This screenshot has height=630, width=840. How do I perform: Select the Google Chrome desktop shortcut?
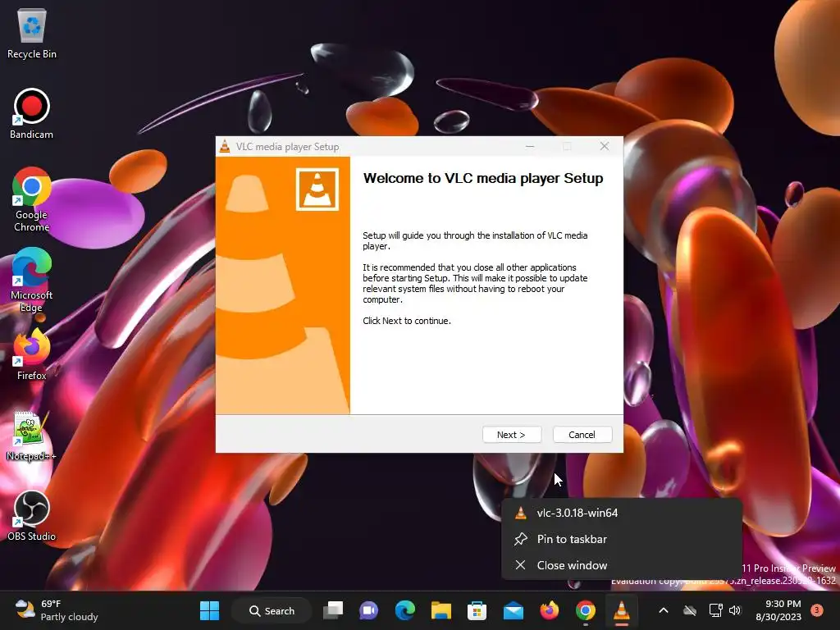tap(32, 200)
